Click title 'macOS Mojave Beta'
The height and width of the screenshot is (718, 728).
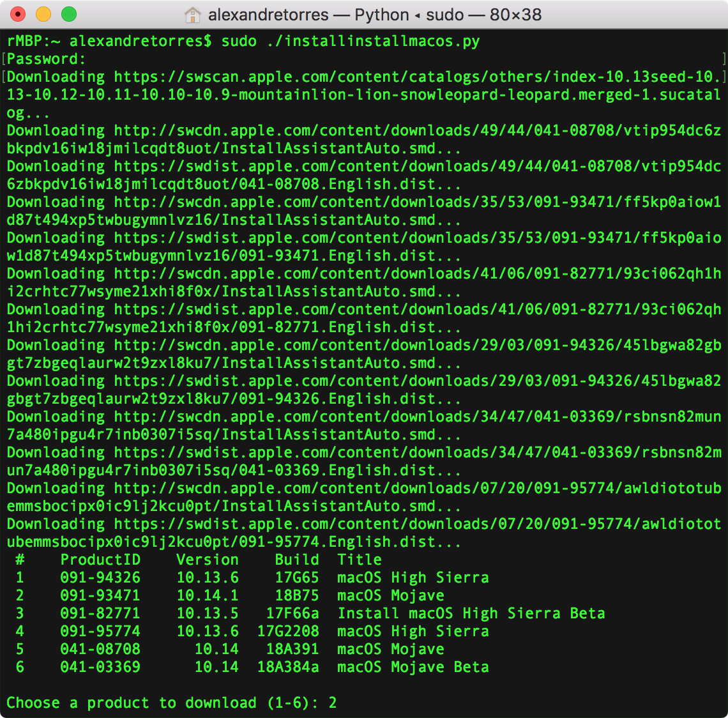[x=413, y=667]
